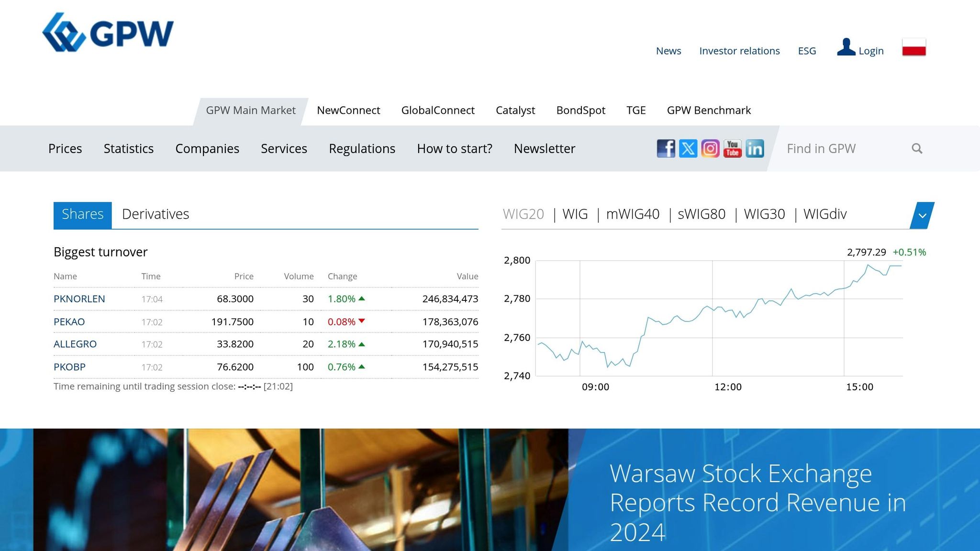This screenshot has height=551, width=980.
Task: Click the GPW logo
Action: coord(108,33)
